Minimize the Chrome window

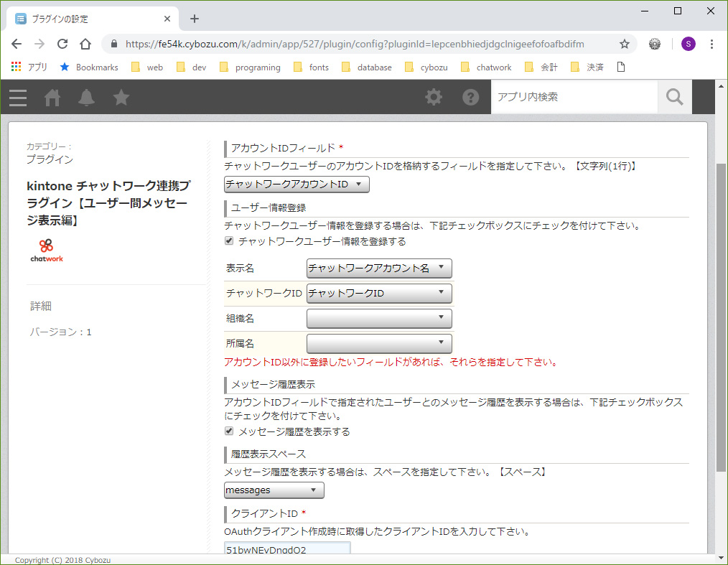pos(645,11)
